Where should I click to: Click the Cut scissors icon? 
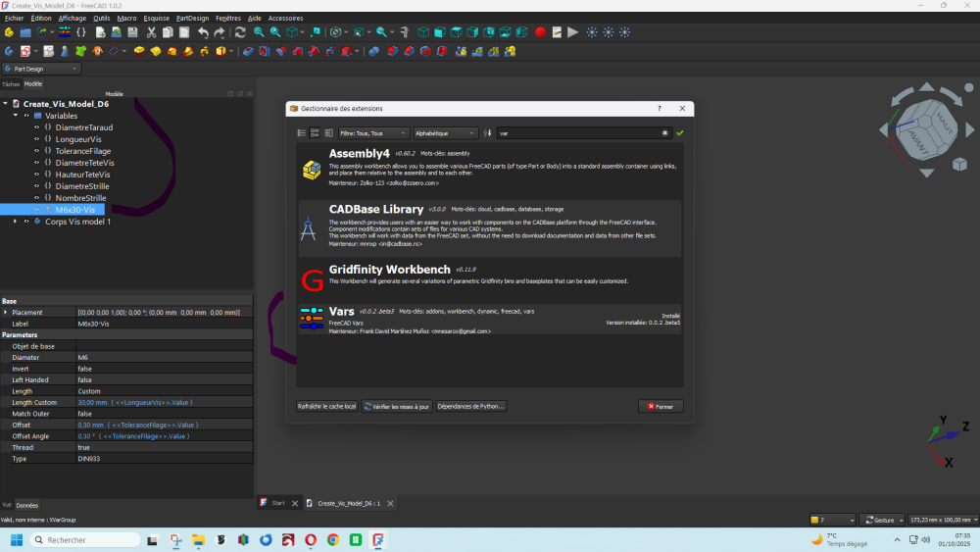point(151,32)
